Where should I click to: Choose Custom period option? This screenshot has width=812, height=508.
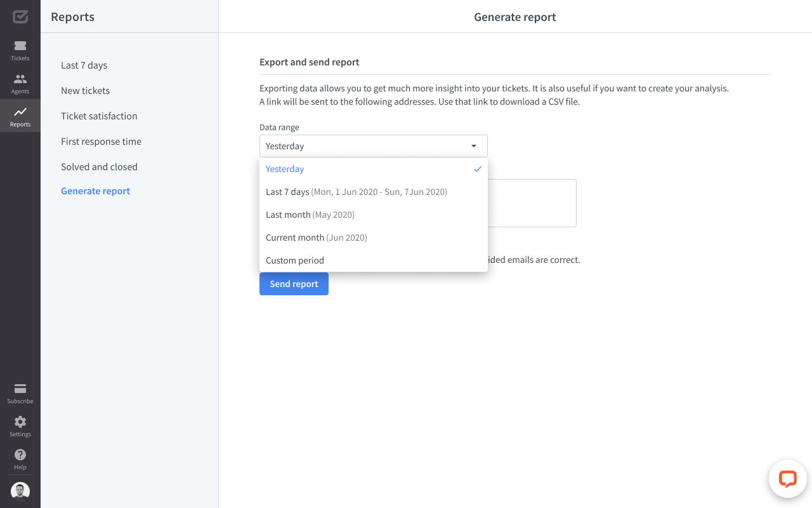click(374, 260)
